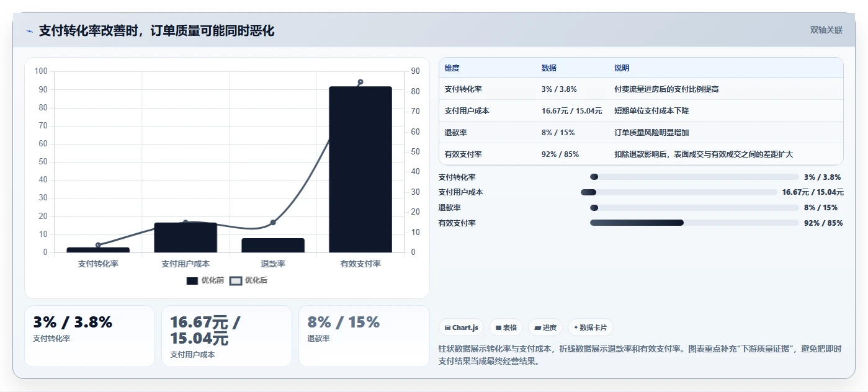
Task: Click the card title about 支付转化率改善
Action: click(x=156, y=31)
